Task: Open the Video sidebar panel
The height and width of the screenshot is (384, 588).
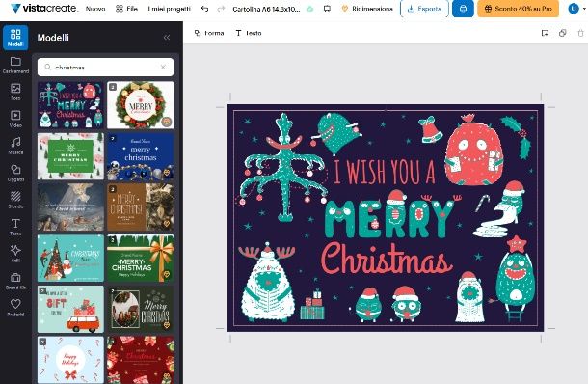Action: [15, 119]
